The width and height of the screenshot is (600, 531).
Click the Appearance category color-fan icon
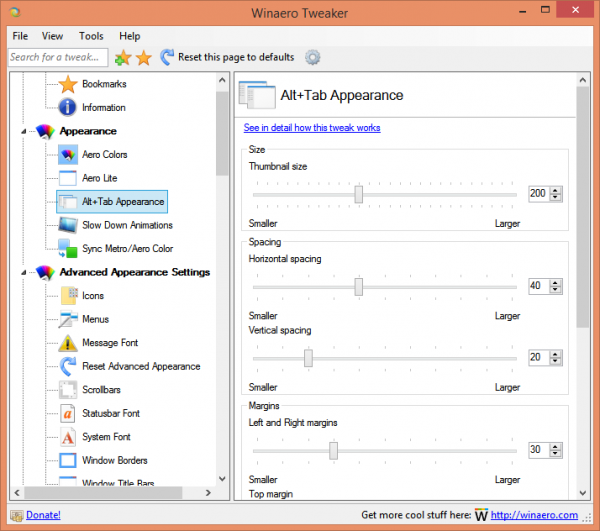click(x=45, y=132)
